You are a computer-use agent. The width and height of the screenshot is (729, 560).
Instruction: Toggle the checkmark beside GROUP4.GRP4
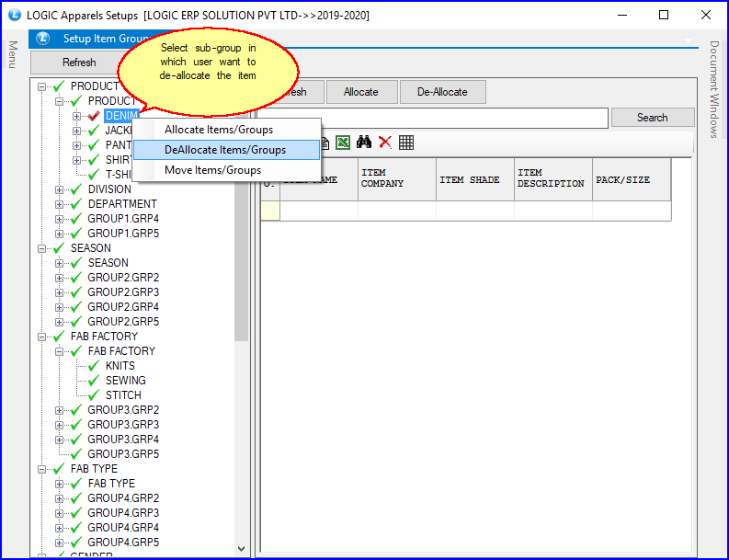(x=76, y=528)
